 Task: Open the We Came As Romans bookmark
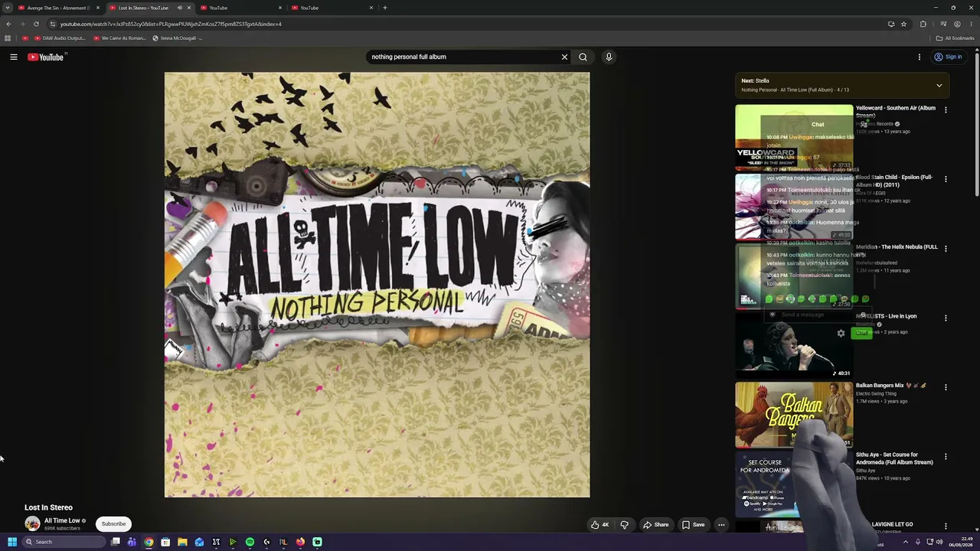(x=119, y=38)
